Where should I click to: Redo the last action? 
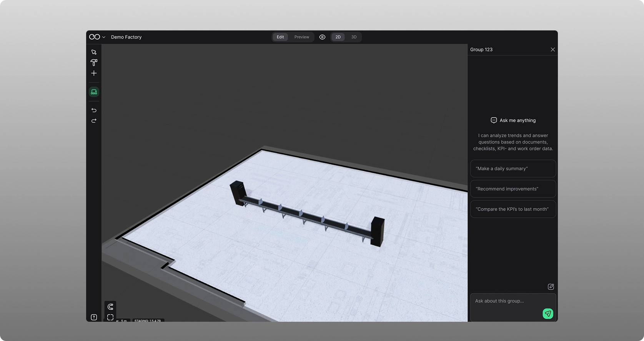pyautogui.click(x=94, y=121)
